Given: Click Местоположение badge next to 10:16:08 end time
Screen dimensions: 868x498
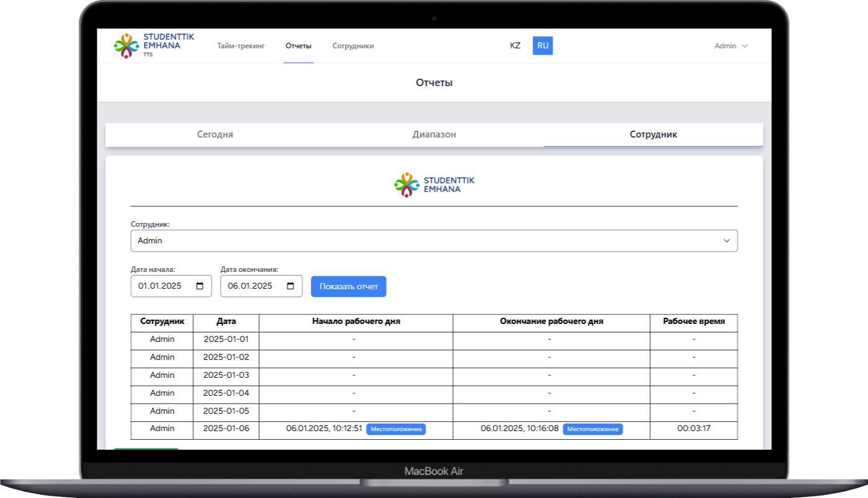Looking at the screenshot, I should pyautogui.click(x=592, y=429).
